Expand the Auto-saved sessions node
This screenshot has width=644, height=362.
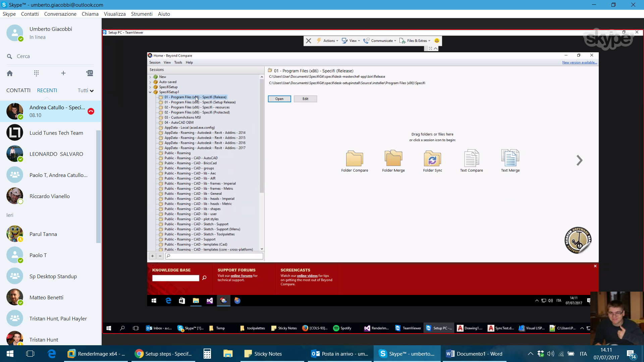[x=150, y=82]
